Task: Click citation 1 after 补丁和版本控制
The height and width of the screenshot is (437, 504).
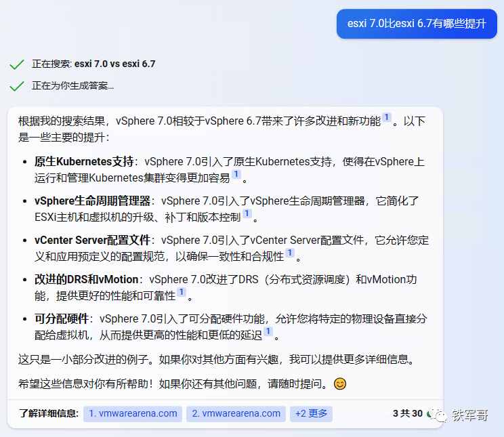Action: point(247,213)
